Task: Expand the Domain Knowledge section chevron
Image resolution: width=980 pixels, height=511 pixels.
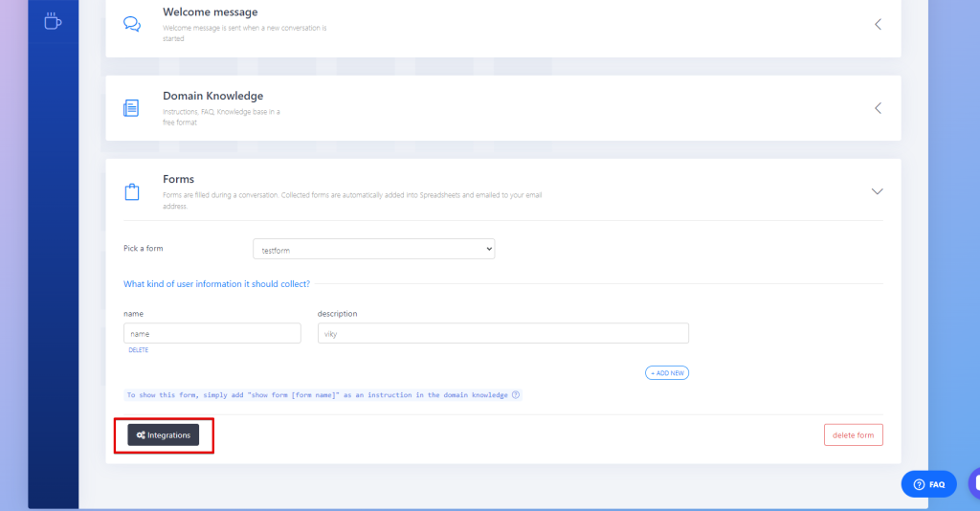Action: [878, 108]
